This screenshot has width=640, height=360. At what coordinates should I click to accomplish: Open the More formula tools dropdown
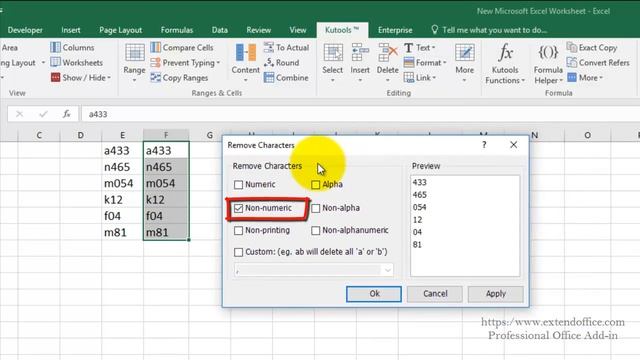coord(585,78)
